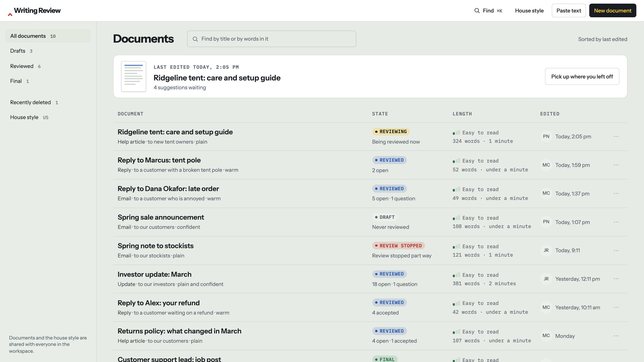Open Investor update: March document
644x362 pixels.
coord(155,274)
